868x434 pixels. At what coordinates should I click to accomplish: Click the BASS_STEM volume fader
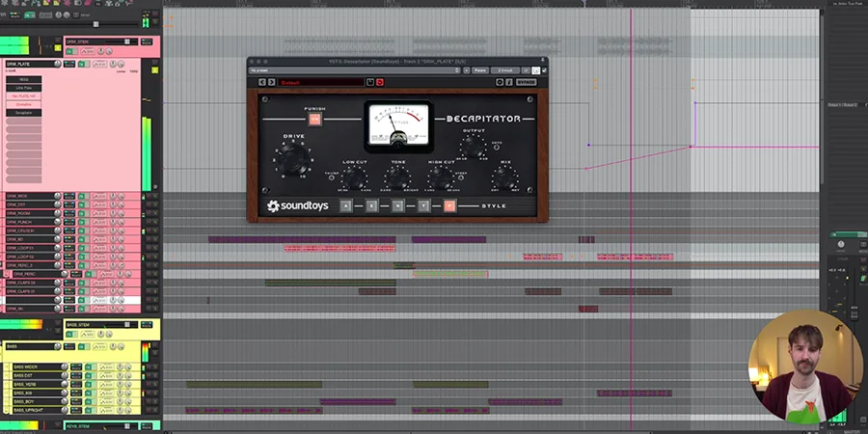[126, 324]
